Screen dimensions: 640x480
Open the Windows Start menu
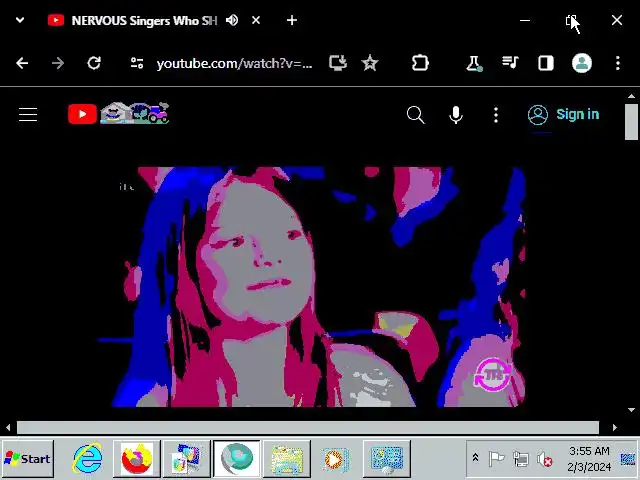click(27, 459)
